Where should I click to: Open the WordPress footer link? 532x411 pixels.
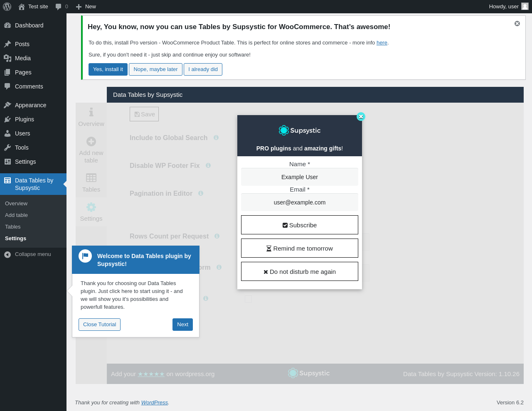tap(155, 403)
